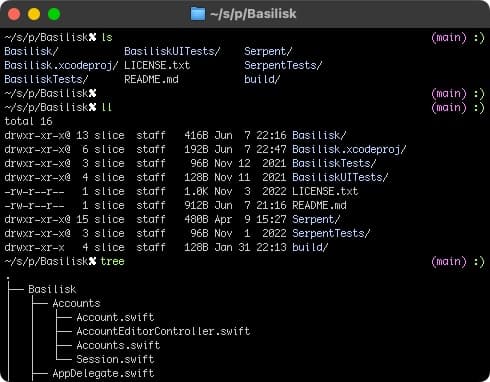This screenshot has height=382, width=490.
Task: Click the 'tree' command text
Action: click(113, 261)
